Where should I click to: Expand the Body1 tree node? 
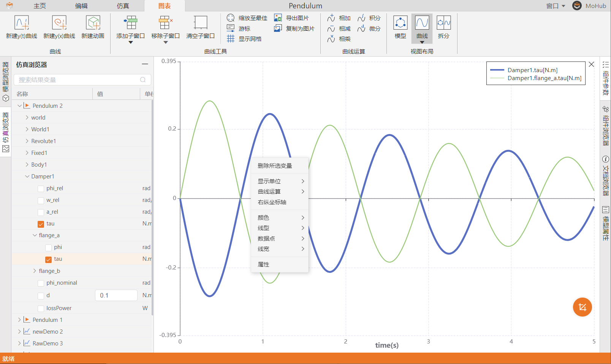27,164
